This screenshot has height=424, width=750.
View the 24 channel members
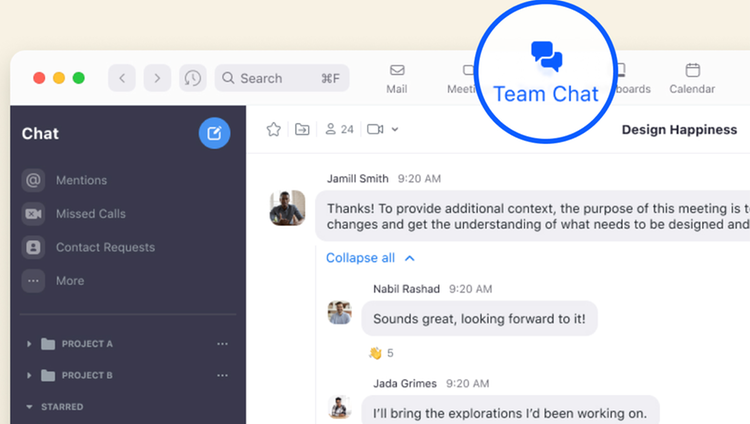click(x=339, y=129)
